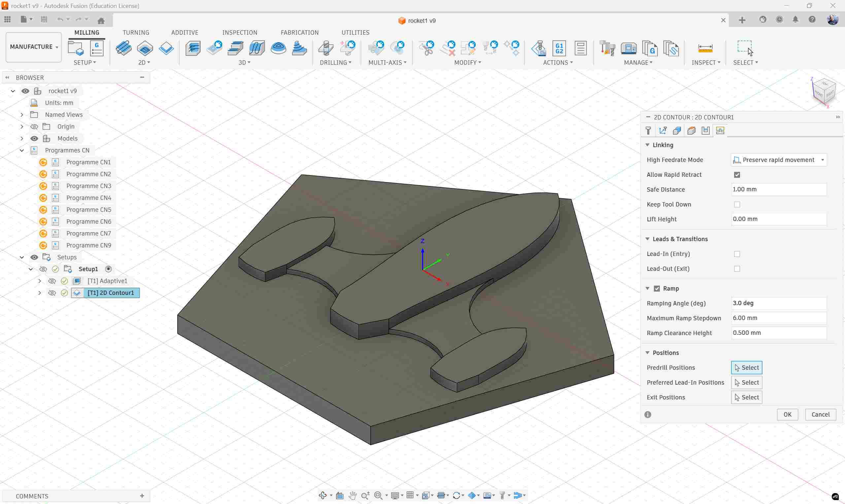Enable the Keep Tool Down checkbox
Viewport: 845px width, 504px height.
[x=737, y=205]
